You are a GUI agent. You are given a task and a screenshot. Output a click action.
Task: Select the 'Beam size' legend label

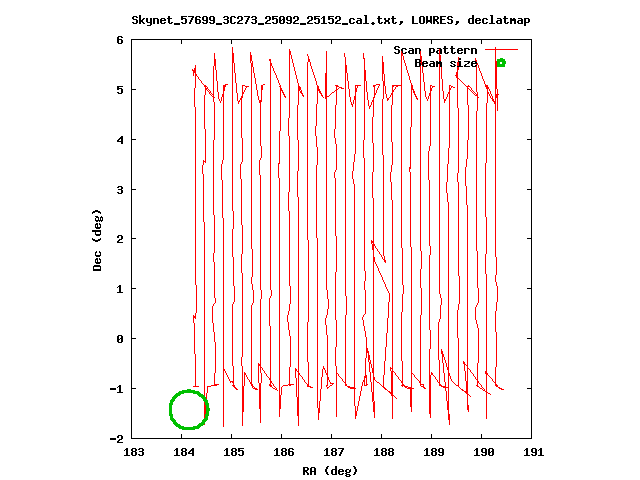pyautogui.click(x=446, y=63)
